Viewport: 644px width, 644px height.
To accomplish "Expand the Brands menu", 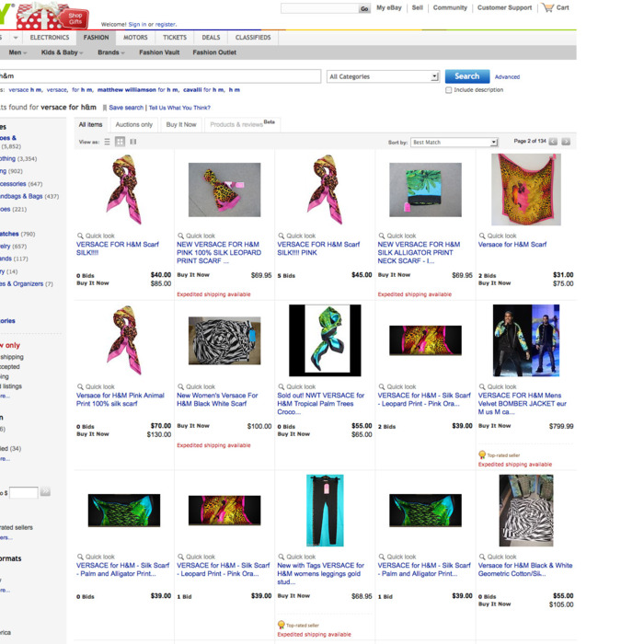I will (x=111, y=52).
